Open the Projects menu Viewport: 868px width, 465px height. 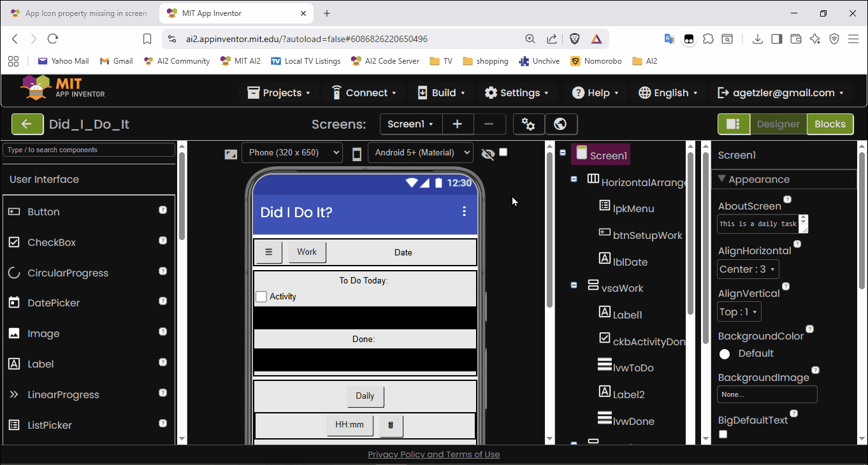click(x=278, y=93)
